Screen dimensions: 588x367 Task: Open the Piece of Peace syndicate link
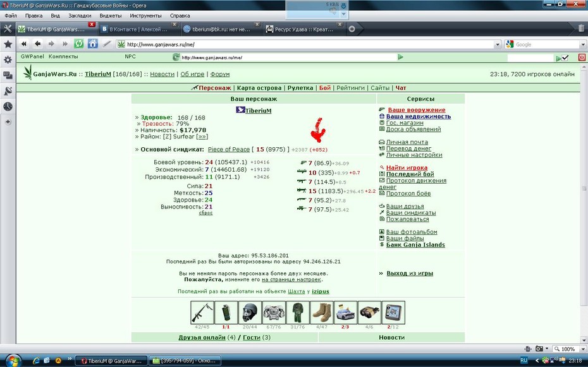229,150
